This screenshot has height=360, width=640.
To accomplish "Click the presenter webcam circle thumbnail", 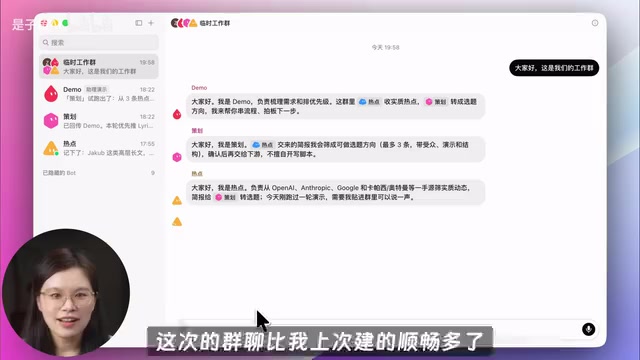I will [x=66, y=292].
